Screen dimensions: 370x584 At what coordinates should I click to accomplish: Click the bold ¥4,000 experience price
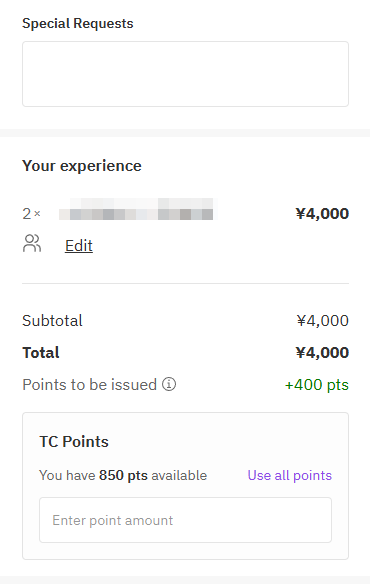click(x=322, y=214)
